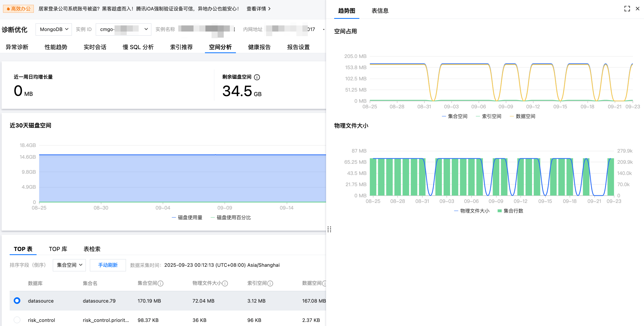Select the risk_control row radio button
644x326 pixels.
tap(17, 320)
